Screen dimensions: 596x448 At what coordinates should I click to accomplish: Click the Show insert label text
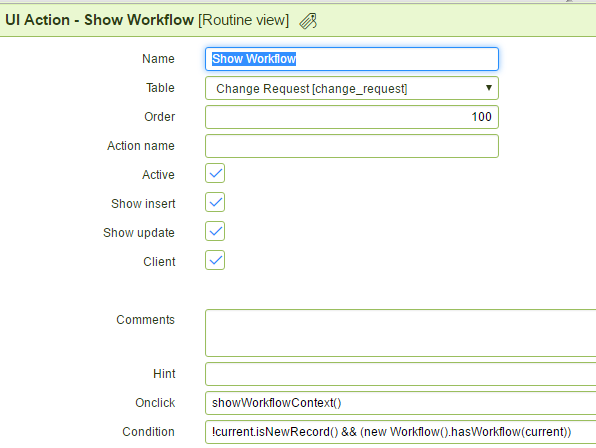click(143, 204)
